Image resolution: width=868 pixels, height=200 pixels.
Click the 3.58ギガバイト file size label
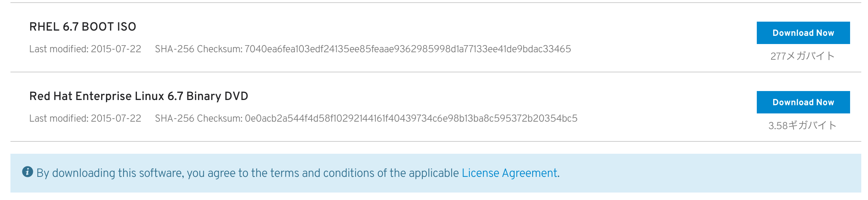[x=803, y=125]
